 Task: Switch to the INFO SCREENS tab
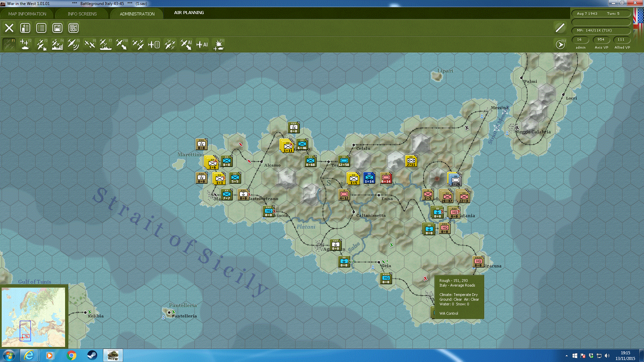[82, 14]
